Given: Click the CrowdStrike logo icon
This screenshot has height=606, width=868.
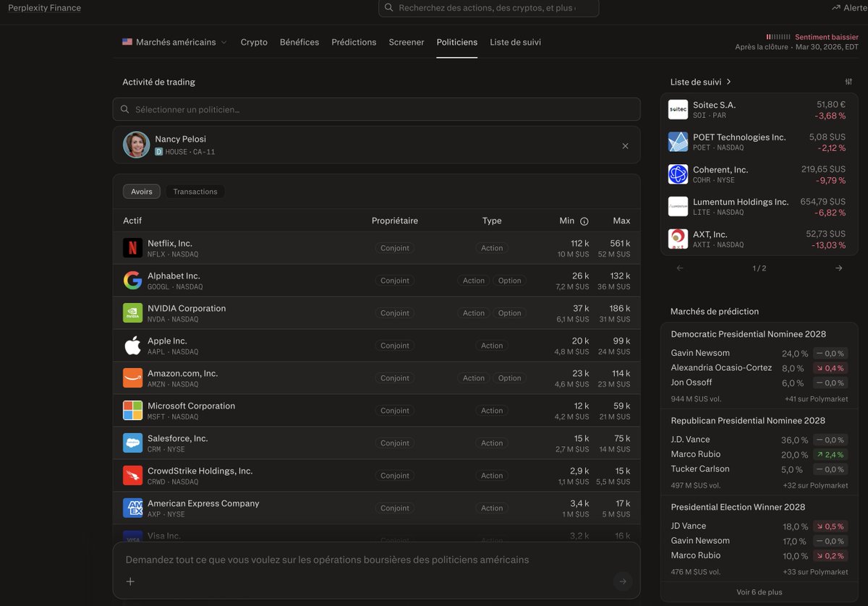Looking at the screenshot, I should (x=132, y=476).
